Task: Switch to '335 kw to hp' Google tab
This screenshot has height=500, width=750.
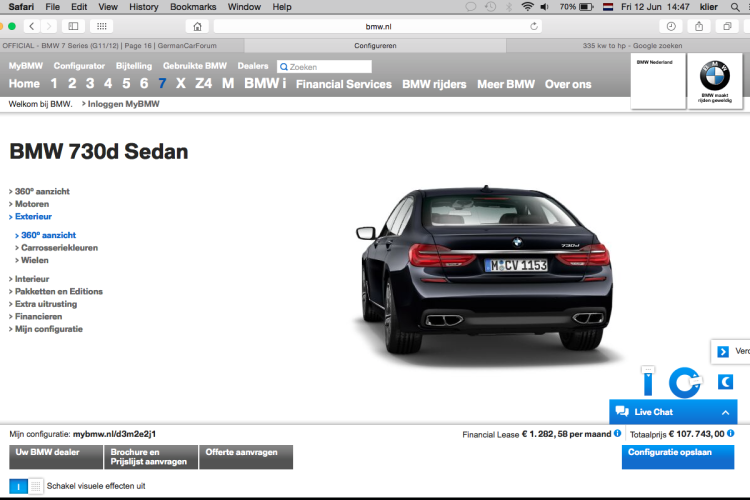Action: point(628,45)
